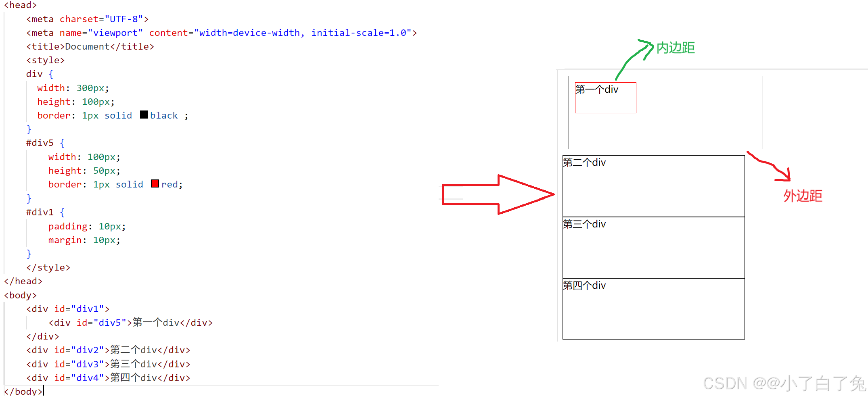
Task: Click the meta viewport content attribute value
Action: click(x=303, y=33)
